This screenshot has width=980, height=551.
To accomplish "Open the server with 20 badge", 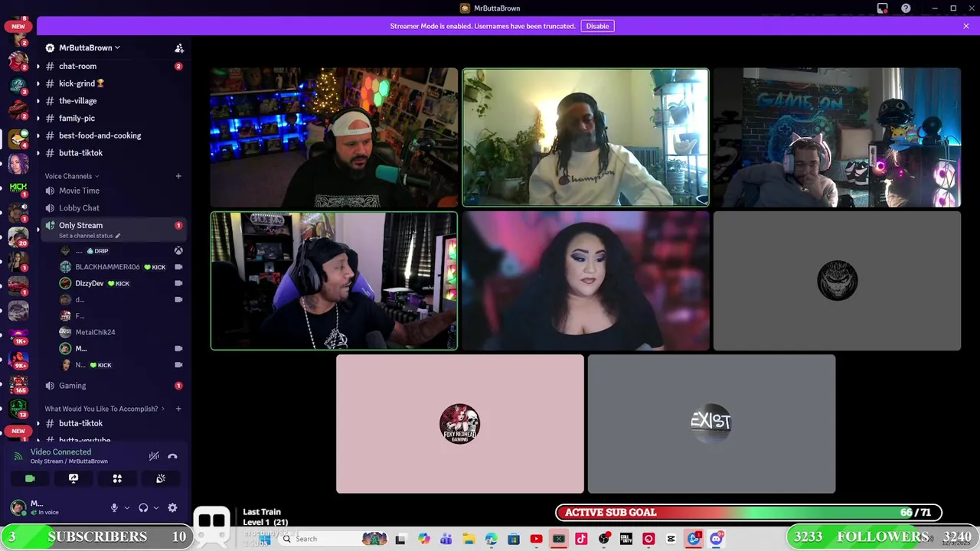I will [18, 236].
